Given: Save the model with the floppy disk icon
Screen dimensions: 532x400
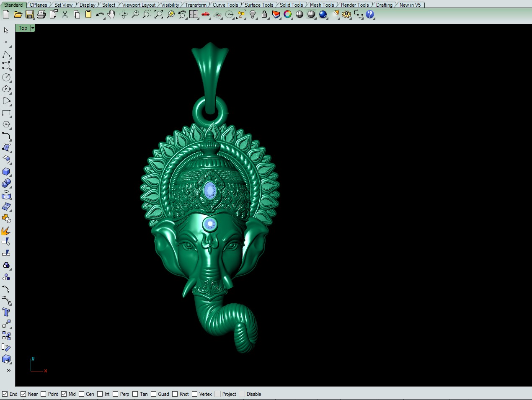Looking at the screenshot, I should click(x=29, y=14).
